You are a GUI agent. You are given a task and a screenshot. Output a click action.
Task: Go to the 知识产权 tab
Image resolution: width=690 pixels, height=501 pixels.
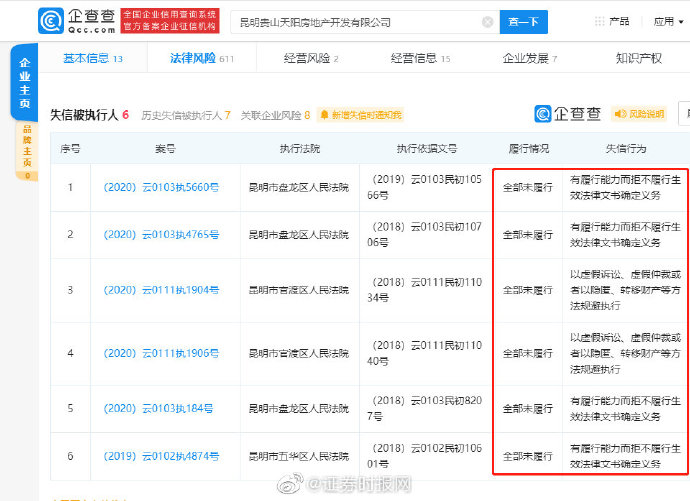pyautogui.click(x=638, y=58)
